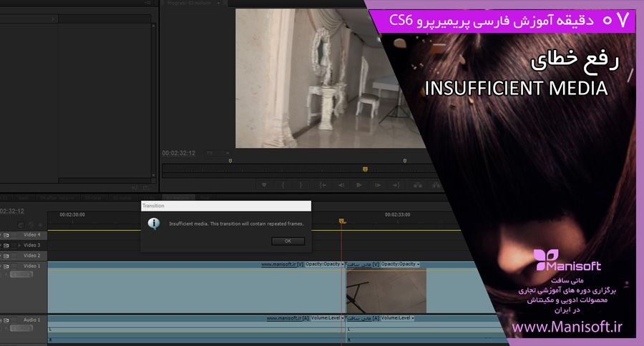Expand the Video 3 track
This screenshot has height=346, width=644.
[x=19, y=245]
